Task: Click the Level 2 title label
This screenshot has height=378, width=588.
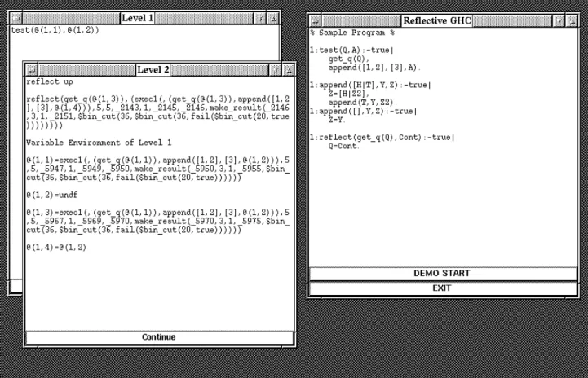Action: tap(153, 70)
